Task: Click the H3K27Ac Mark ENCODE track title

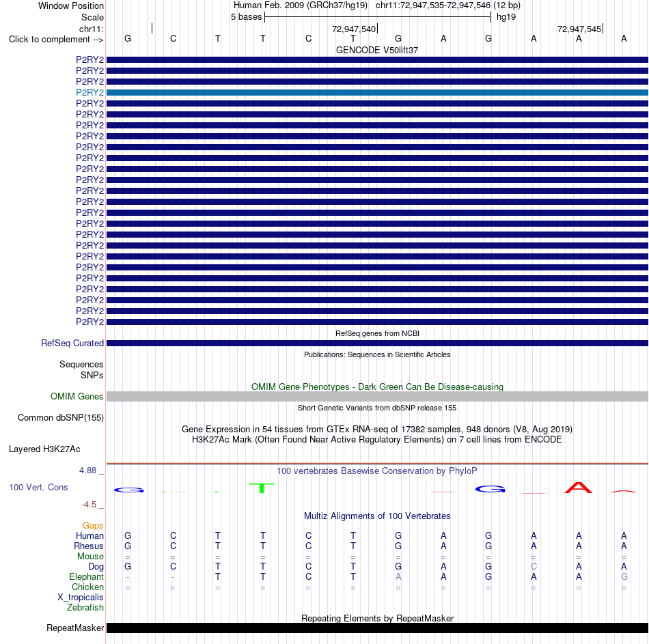Action: point(377,440)
